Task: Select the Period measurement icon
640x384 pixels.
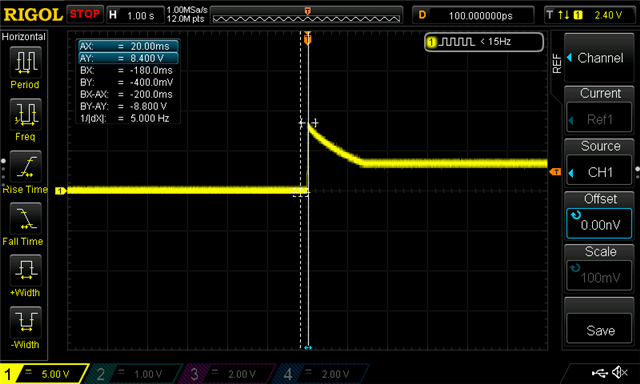Action: [x=25, y=62]
